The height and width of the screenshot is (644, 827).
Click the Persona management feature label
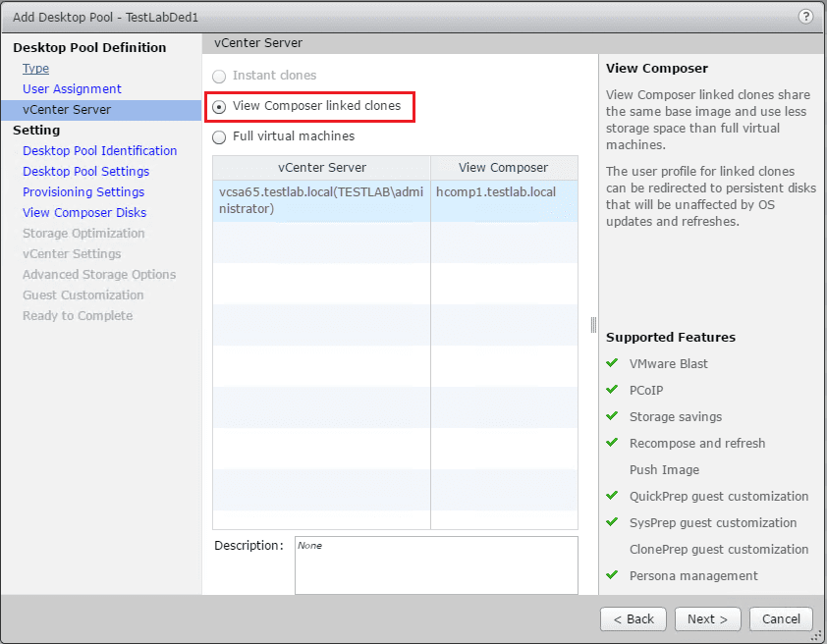tap(693, 576)
